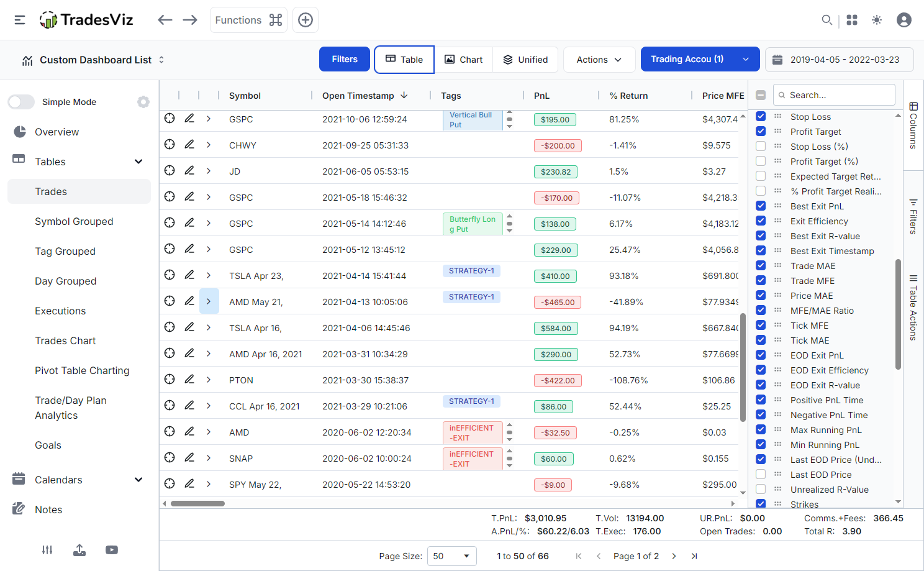Switch to the Chart view tab
Screen dimensions: 924x571
tap(463, 59)
